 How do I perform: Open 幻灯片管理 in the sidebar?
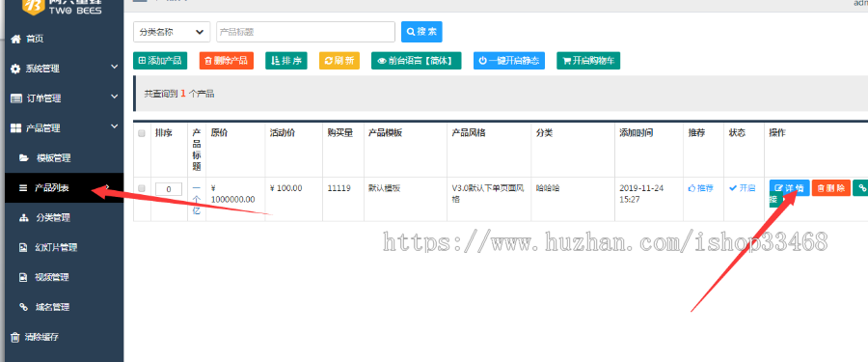pos(48,248)
